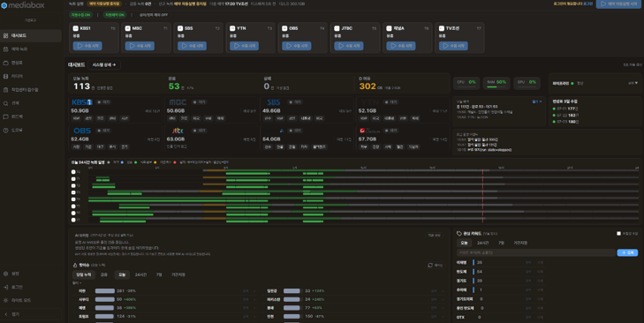644x323 pixels.
Task: Click the mediabox logo icon
Action: tap(4, 5)
